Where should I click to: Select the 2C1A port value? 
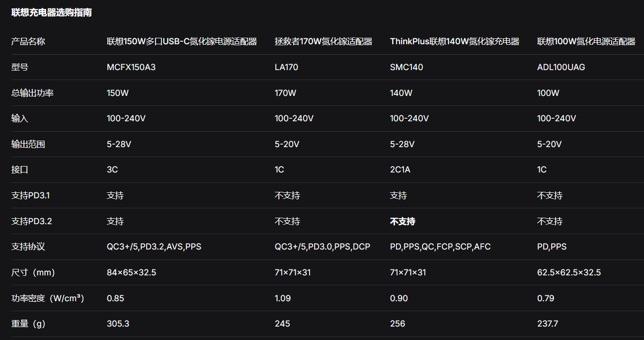pyautogui.click(x=400, y=170)
